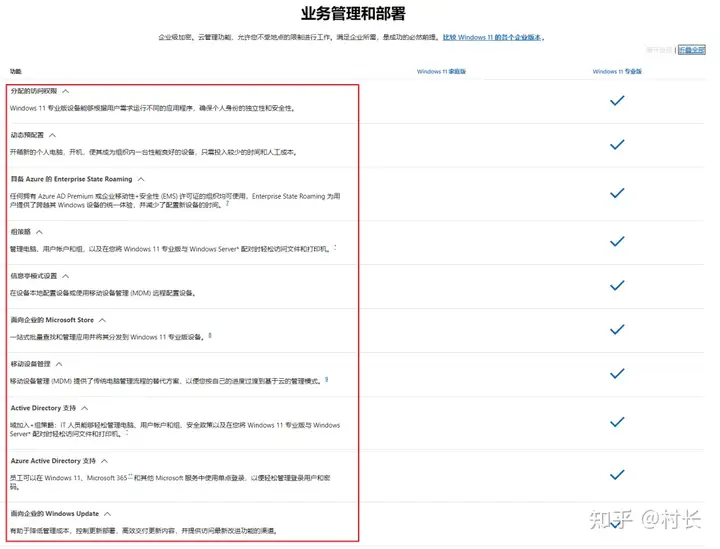Image resolution: width=720 pixels, height=549 pixels.
Task: Click the checkmark in the 移动设备管理 row
Action: [617, 374]
